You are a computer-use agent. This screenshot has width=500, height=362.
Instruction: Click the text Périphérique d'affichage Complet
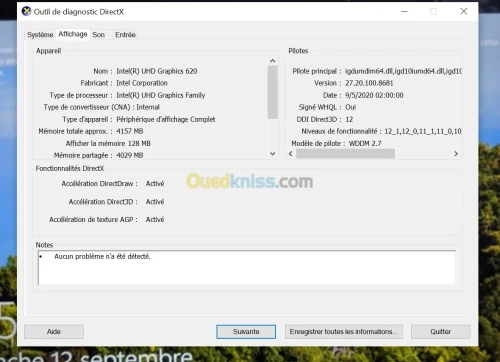point(166,119)
